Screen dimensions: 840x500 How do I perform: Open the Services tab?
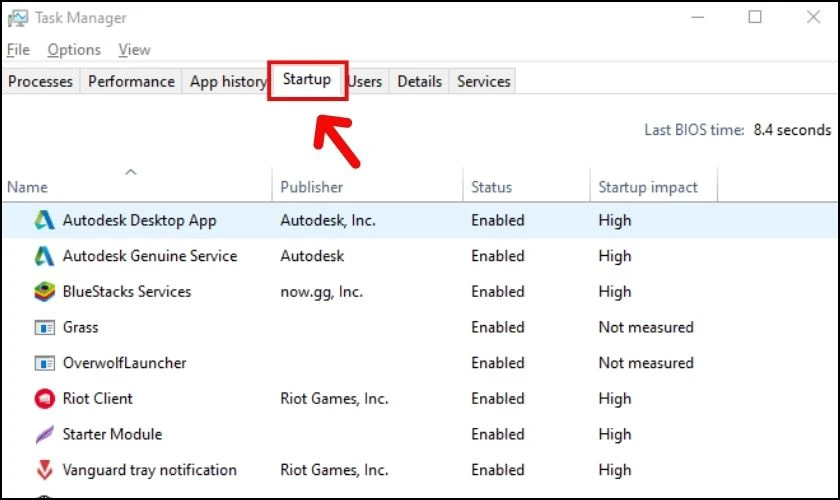point(484,82)
